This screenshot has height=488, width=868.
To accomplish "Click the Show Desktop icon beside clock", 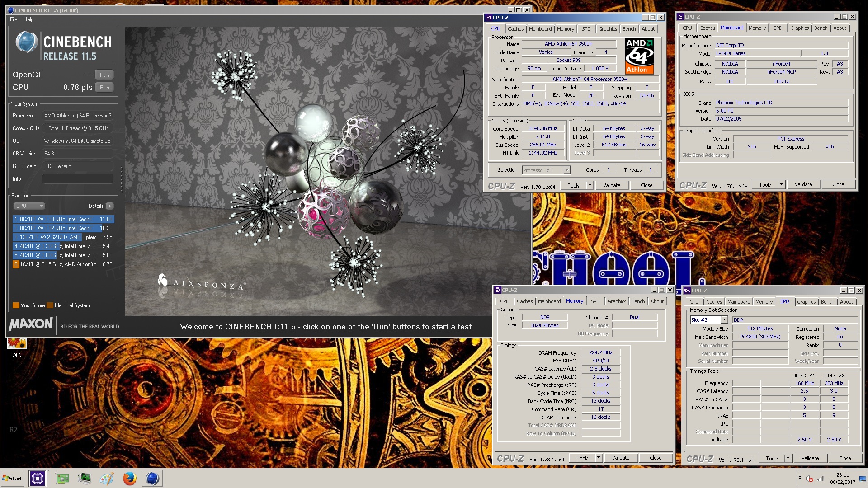I will coord(863,479).
